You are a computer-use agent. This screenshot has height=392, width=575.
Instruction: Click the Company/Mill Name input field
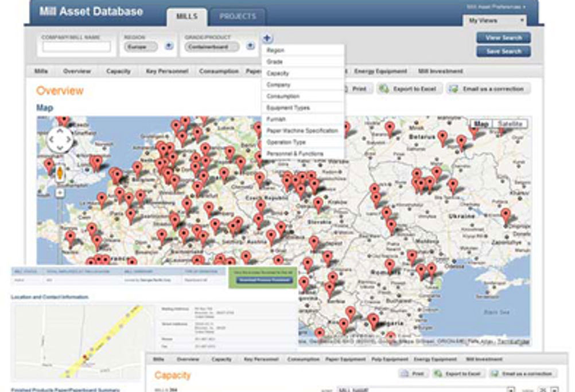point(76,46)
